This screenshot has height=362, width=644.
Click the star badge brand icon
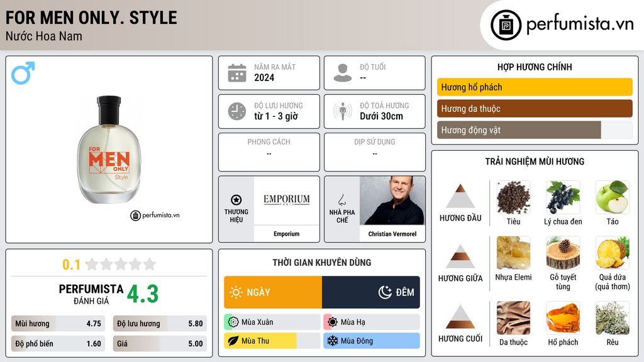tap(236, 200)
